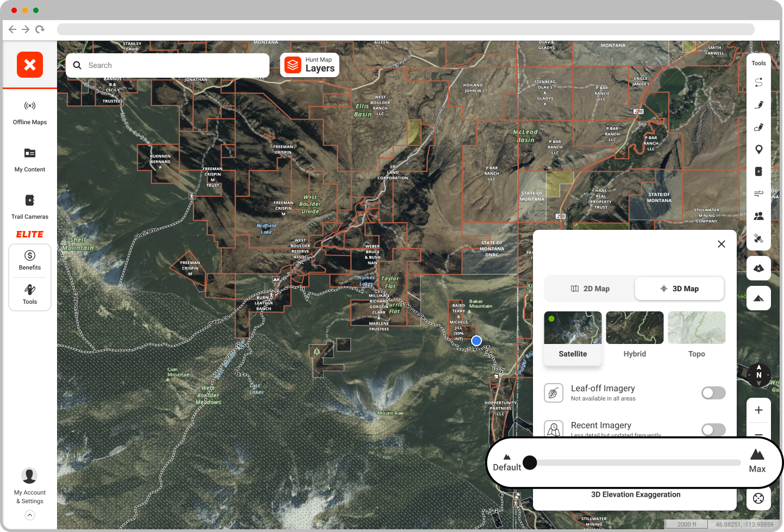Viewport: 784px width, 532px height.
Task: Go forward with browser forward arrow
Action: coord(26,29)
